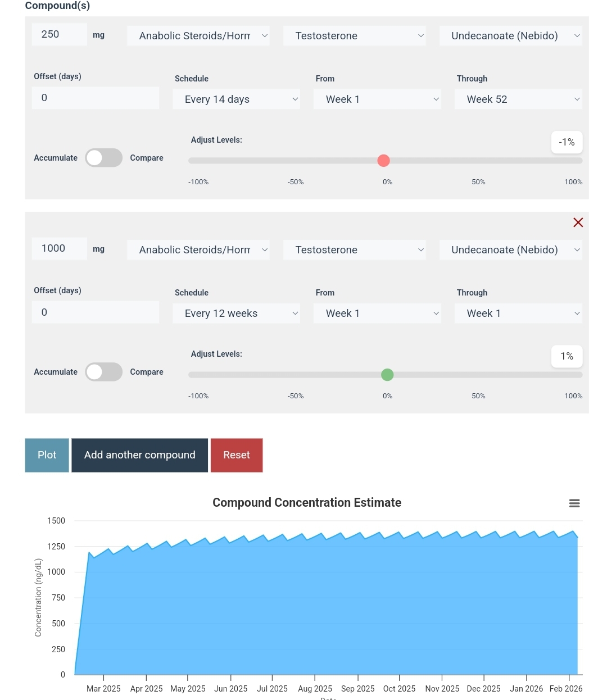Click the red Reset button
This screenshot has height=700, width=607.
[237, 455]
